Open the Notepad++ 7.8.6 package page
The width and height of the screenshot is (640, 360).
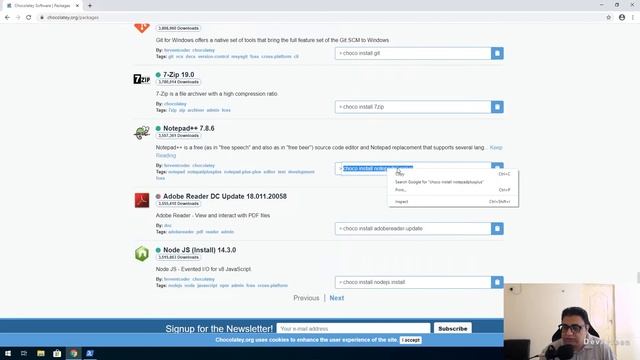pos(189,128)
